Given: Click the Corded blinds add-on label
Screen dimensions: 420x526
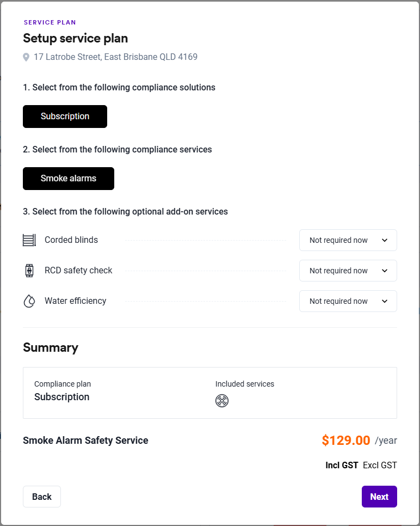Looking at the screenshot, I should tap(71, 240).
